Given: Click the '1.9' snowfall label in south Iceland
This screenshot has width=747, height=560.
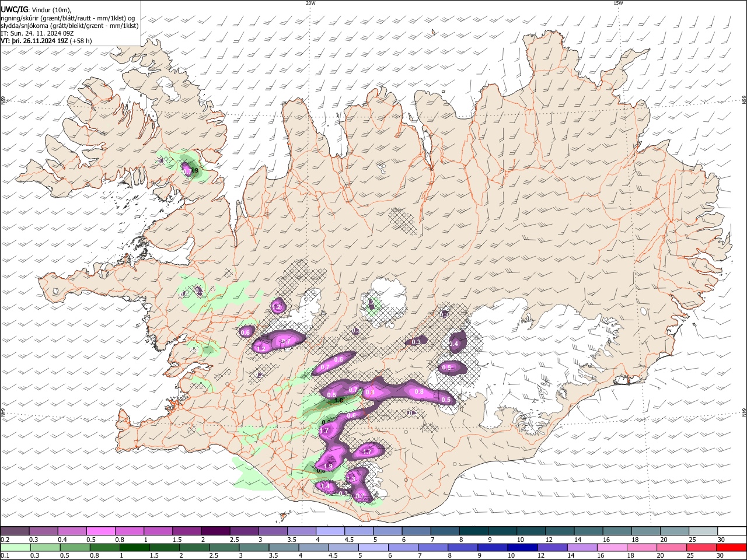Looking at the screenshot, I should pos(327,466).
